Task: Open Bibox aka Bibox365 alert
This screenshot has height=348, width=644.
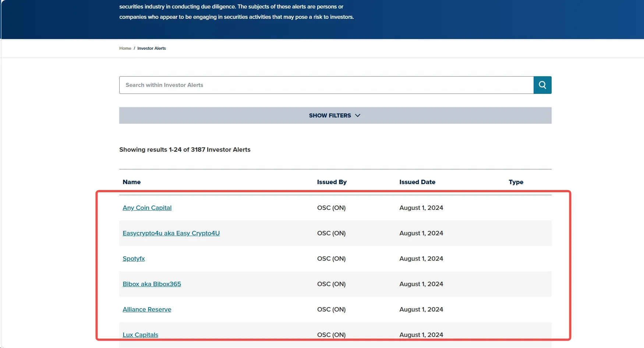Action: (x=152, y=284)
